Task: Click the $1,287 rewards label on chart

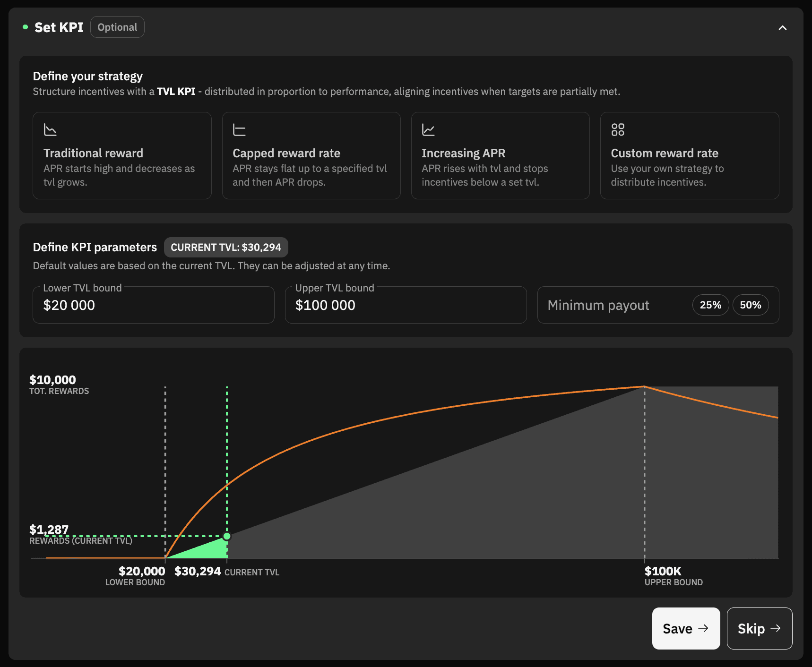Action: pos(49,530)
